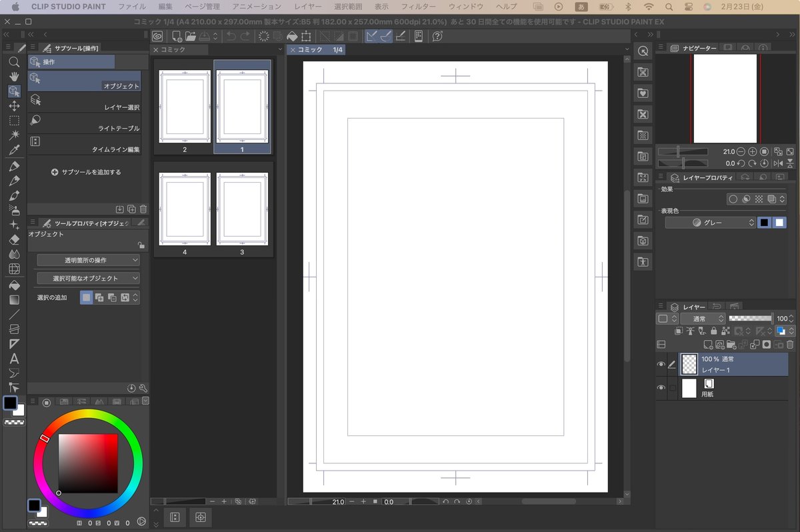Expand canvas tab list dropdown arrow
This screenshot has height=532, width=800.
(x=627, y=50)
